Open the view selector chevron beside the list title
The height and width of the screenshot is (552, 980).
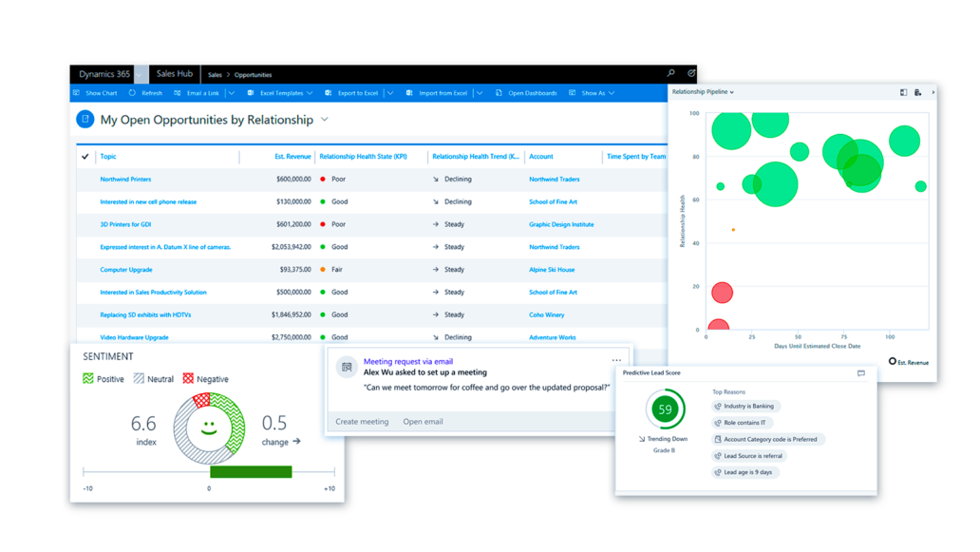coord(325,120)
